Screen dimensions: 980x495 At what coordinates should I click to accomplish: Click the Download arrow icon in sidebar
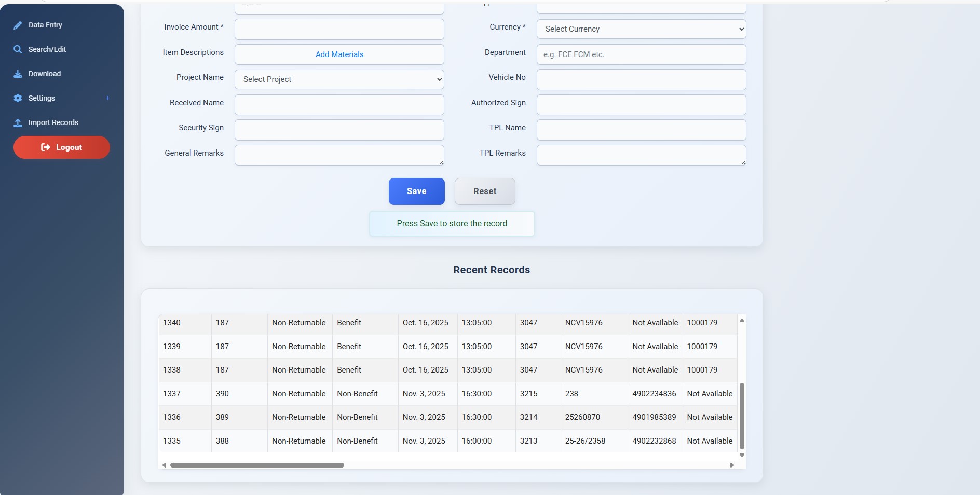coord(18,74)
